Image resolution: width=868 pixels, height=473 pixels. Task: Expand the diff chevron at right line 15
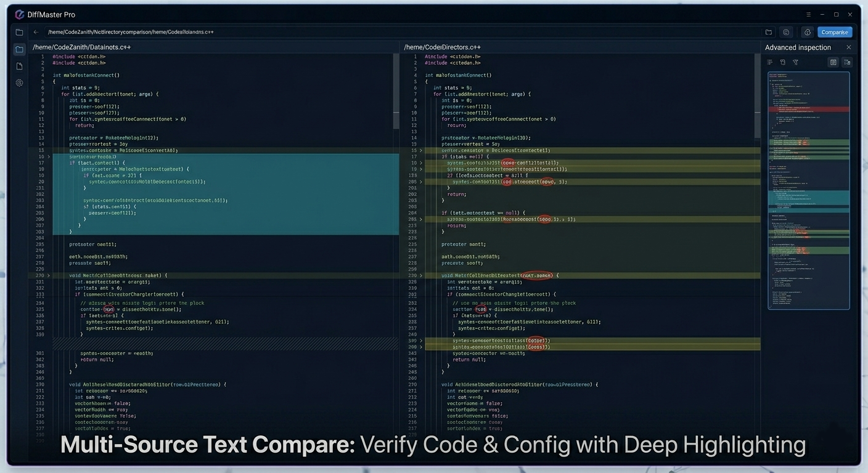[421, 150]
